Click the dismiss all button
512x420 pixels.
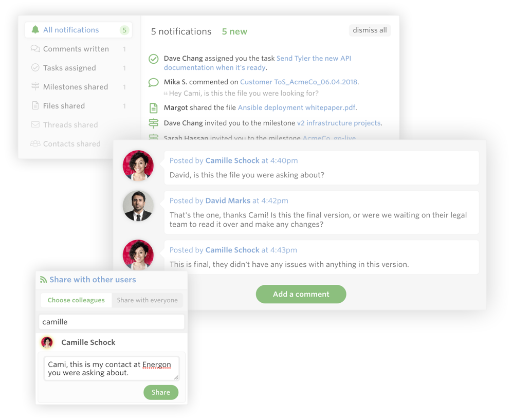[x=370, y=30]
